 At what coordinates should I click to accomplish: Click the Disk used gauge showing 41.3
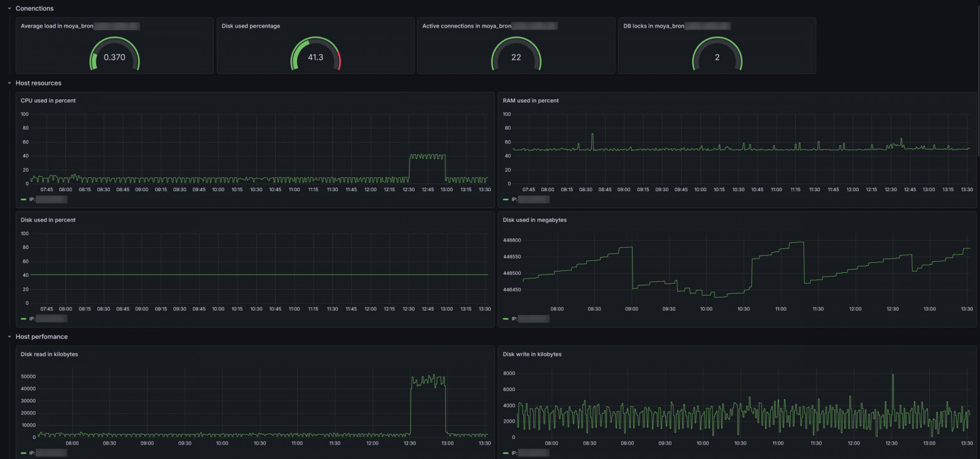[315, 55]
